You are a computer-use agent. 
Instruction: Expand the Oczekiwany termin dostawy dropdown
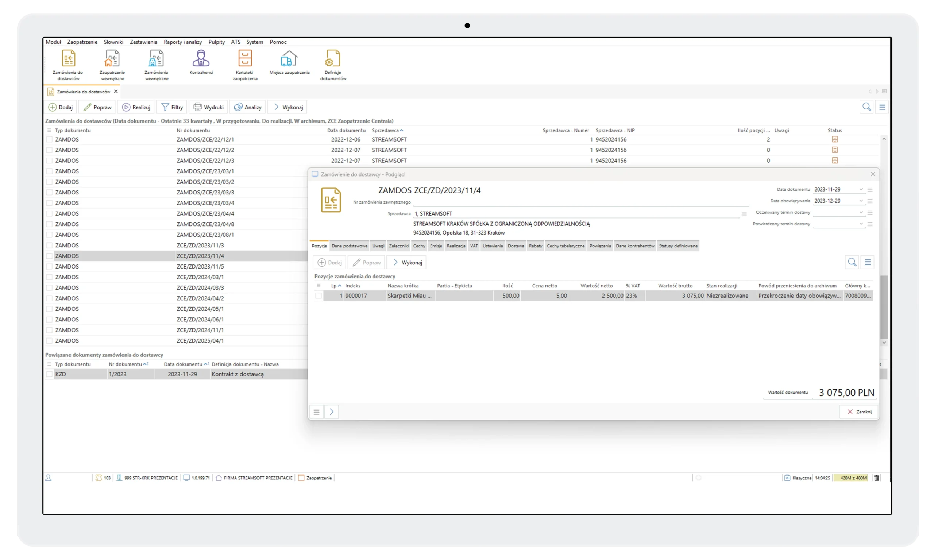[861, 212]
